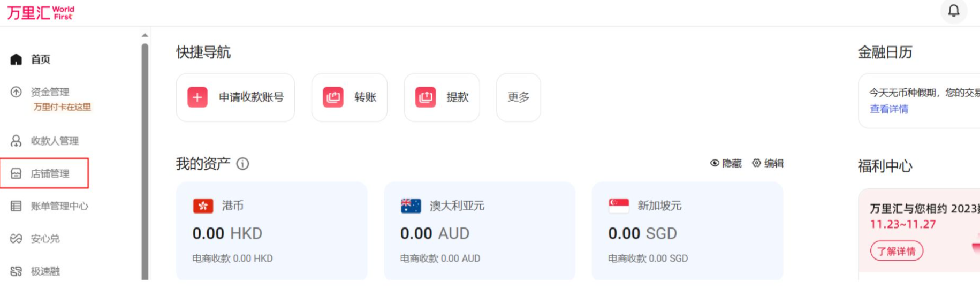The width and height of the screenshot is (980, 289).
Task: Click the Australian flag icon
Action: [x=411, y=206]
